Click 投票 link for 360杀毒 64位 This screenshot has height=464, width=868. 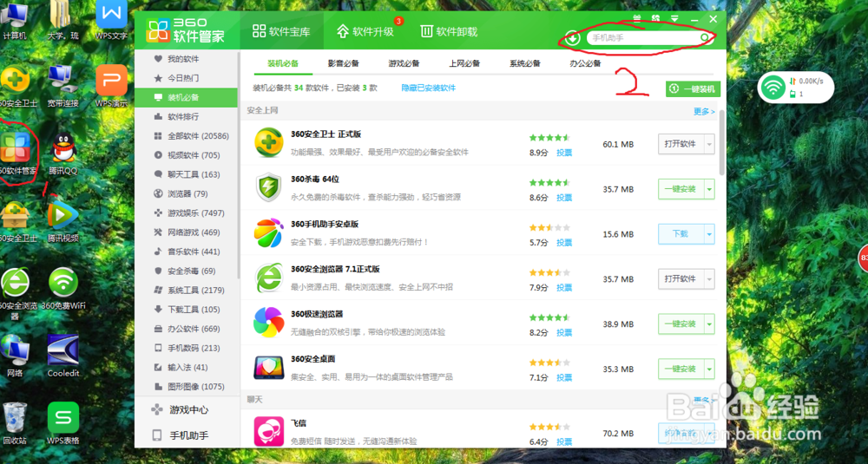564,198
